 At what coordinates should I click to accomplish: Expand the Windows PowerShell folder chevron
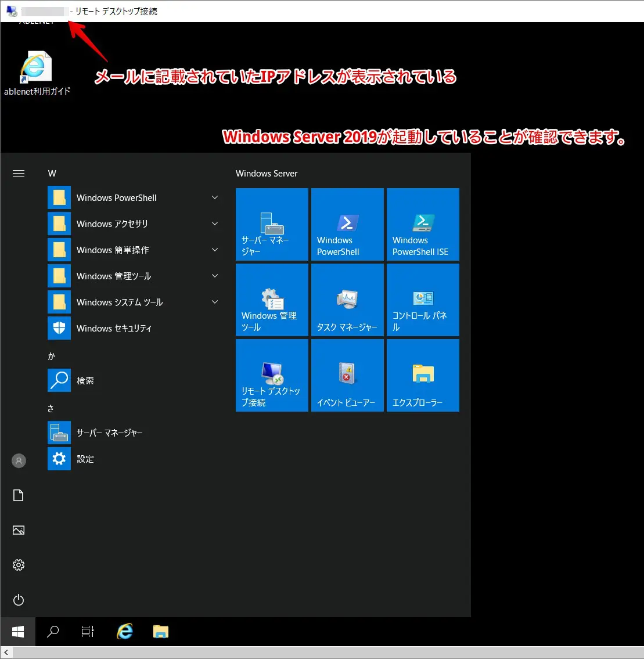(x=215, y=198)
